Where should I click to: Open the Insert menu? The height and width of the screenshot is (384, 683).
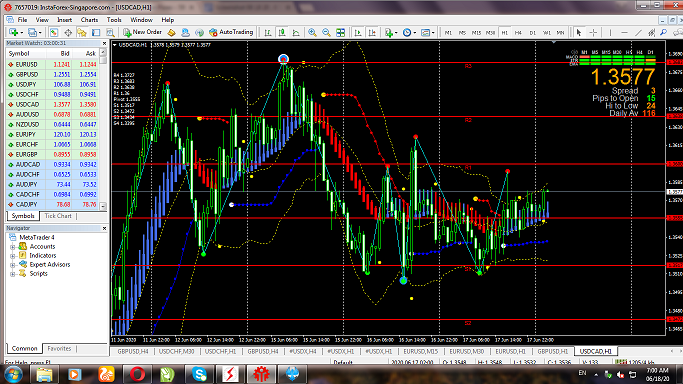click(64, 20)
